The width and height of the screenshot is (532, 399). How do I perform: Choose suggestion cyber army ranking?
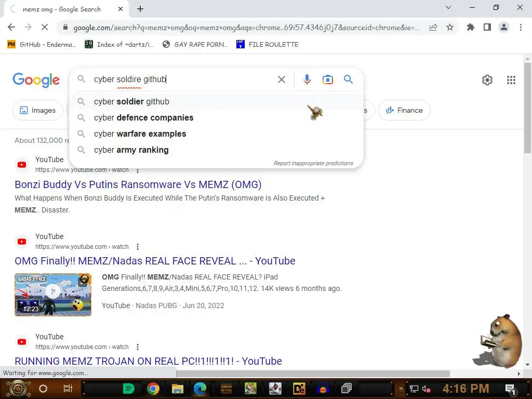216,150
